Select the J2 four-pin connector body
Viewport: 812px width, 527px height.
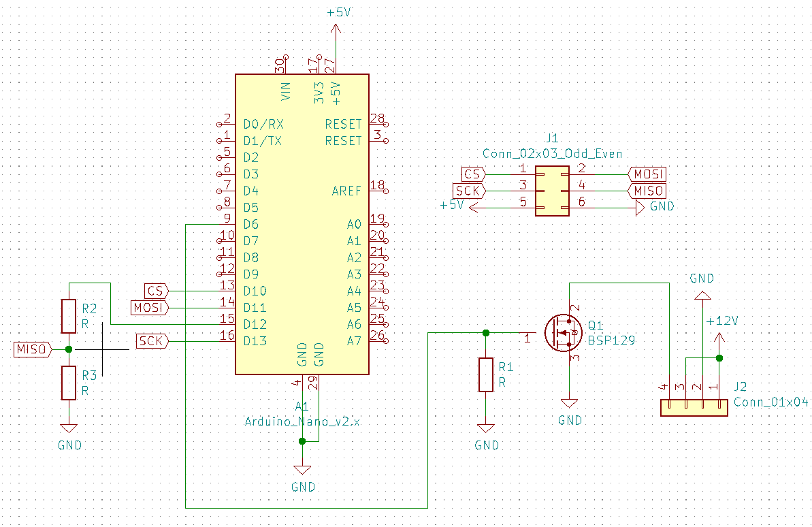[694, 408]
